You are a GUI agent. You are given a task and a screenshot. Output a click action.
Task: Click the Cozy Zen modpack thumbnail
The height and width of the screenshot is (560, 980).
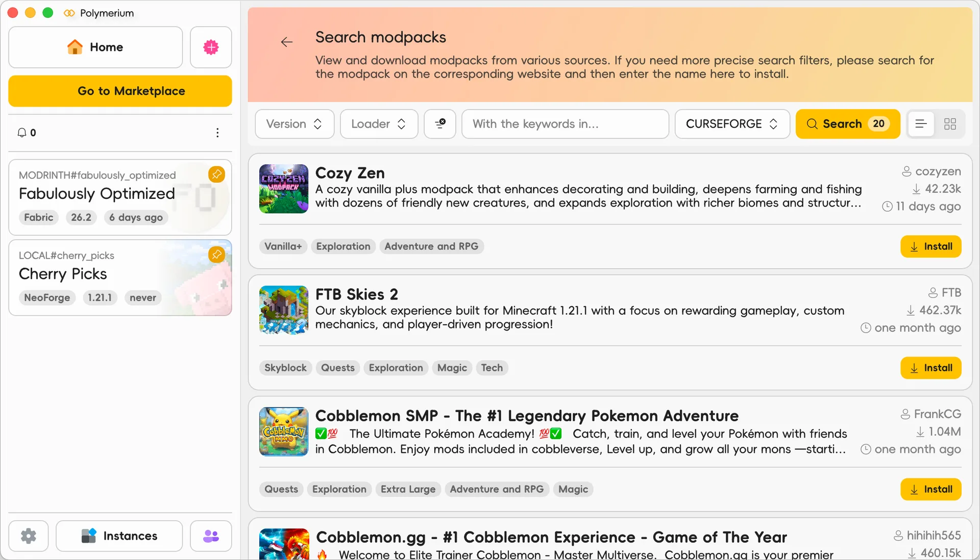284,189
